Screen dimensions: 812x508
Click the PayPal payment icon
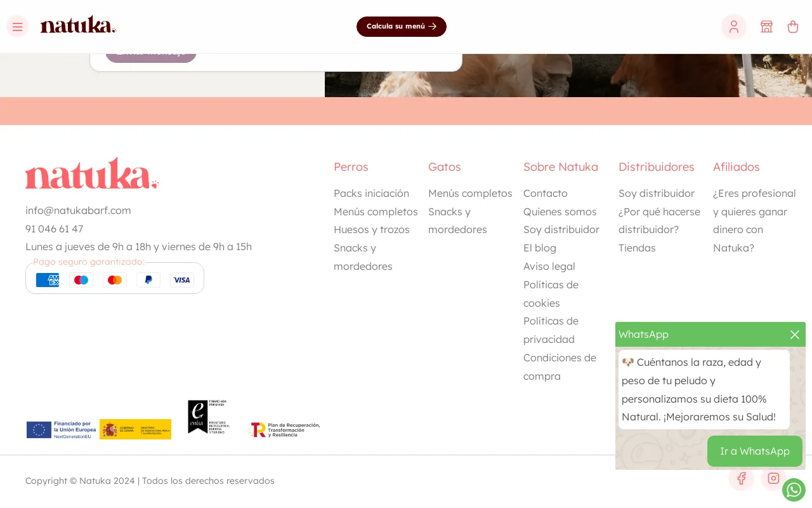tap(148, 280)
